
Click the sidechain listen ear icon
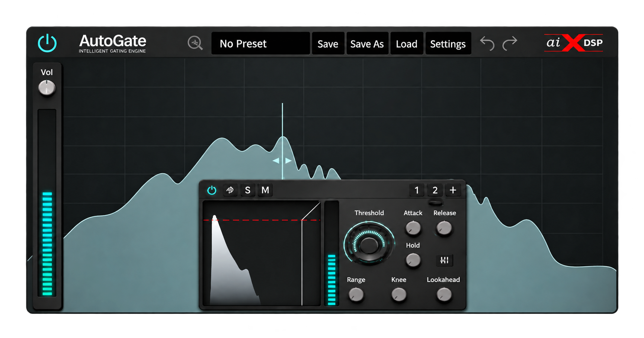click(x=230, y=190)
